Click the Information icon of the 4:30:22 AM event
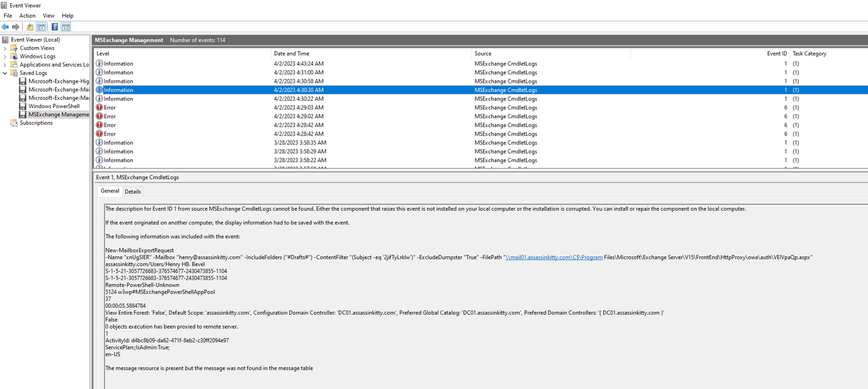The height and width of the screenshot is (389, 868). coord(99,99)
